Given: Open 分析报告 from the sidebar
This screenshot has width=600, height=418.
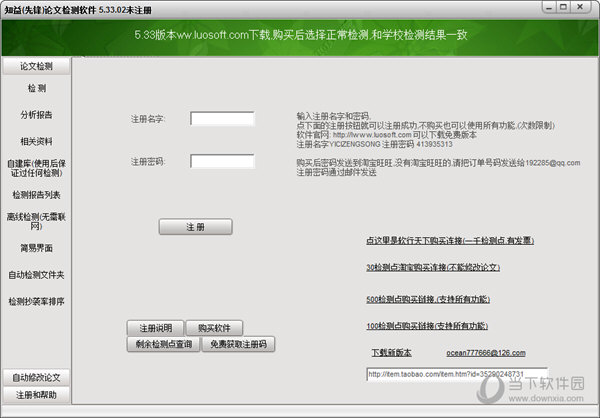Looking at the screenshot, I should point(36,115).
